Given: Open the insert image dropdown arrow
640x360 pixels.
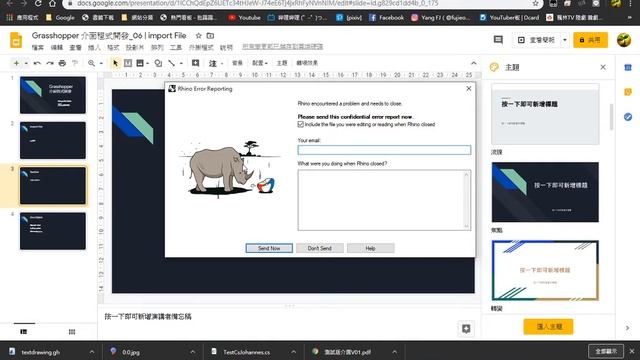Looking at the screenshot, I should [x=147, y=63].
